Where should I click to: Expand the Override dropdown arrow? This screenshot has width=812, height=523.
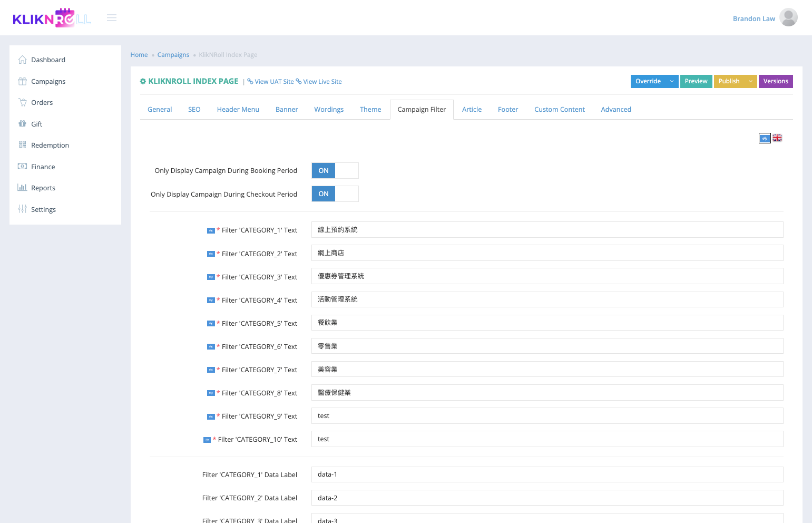[x=672, y=81]
